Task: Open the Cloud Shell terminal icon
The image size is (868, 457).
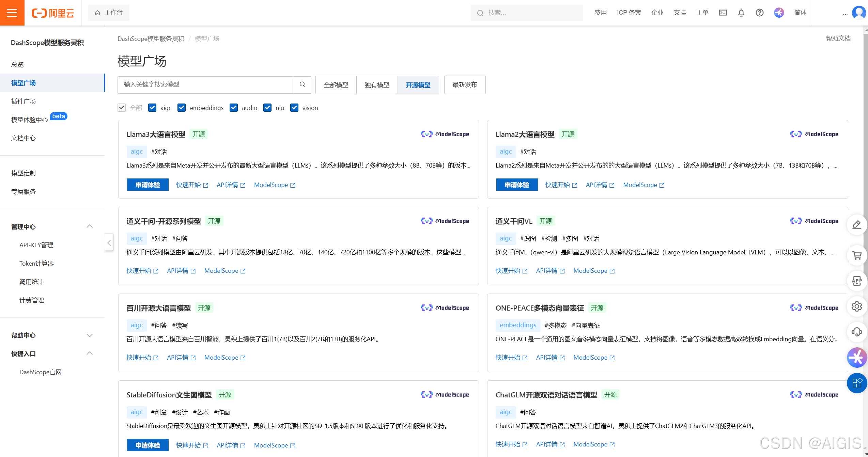Action: click(723, 13)
